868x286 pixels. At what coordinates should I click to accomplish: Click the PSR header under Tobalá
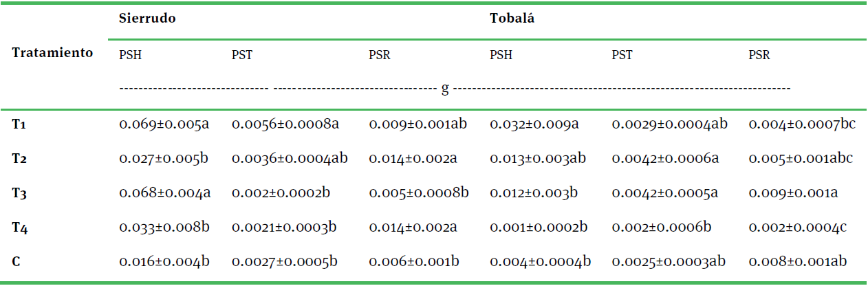[x=759, y=56]
